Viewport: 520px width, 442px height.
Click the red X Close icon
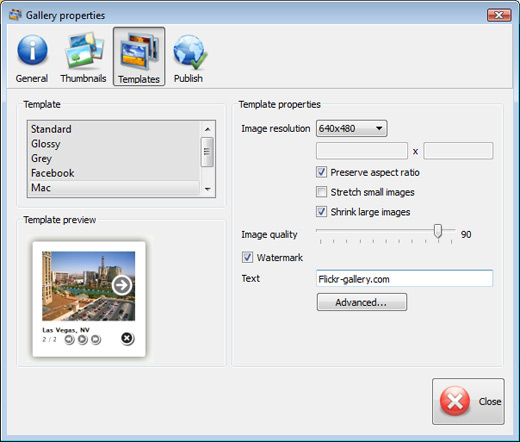(455, 401)
